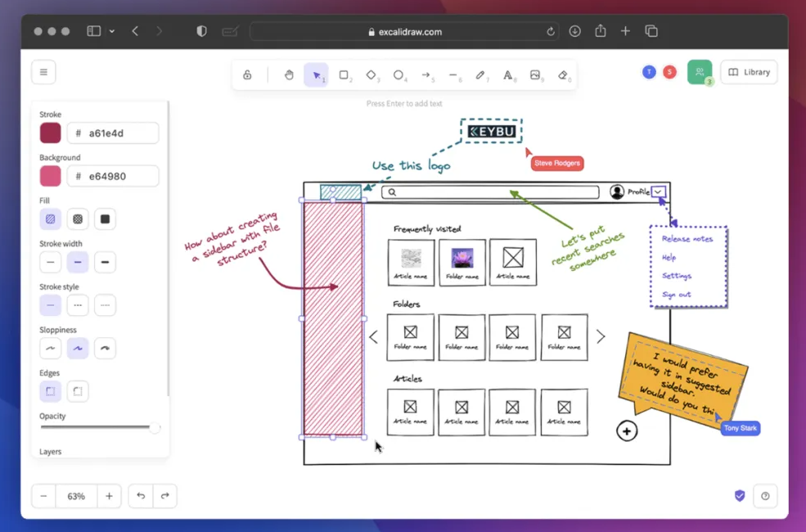Viewport: 806px width, 532px height.
Task: Set stroke width to bold
Action: point(78,262)
